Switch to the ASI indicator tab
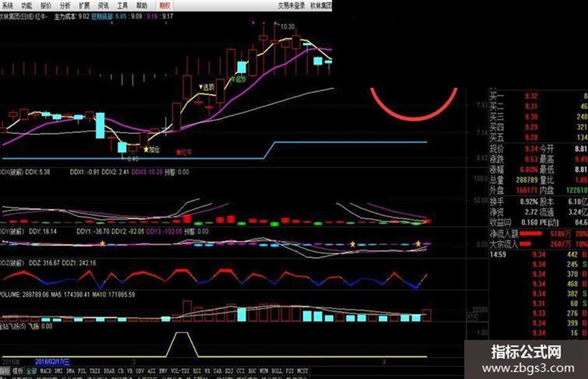The width and height of the screenshot is (588, 379). click(x=151, y=371)
